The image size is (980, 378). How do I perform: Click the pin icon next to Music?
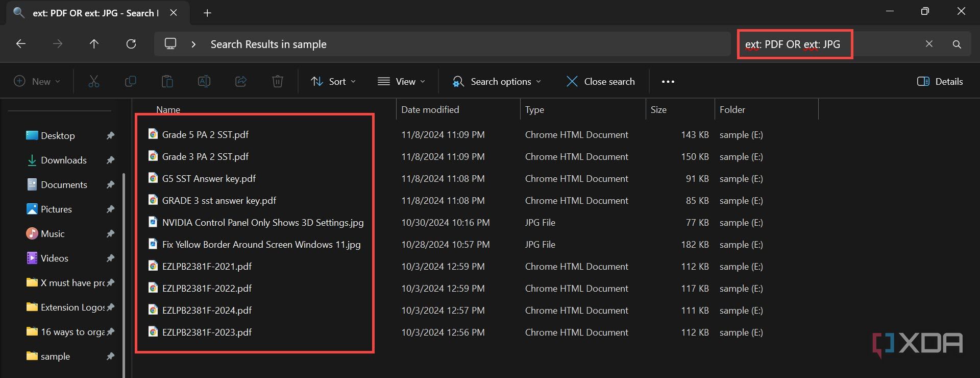110,233
